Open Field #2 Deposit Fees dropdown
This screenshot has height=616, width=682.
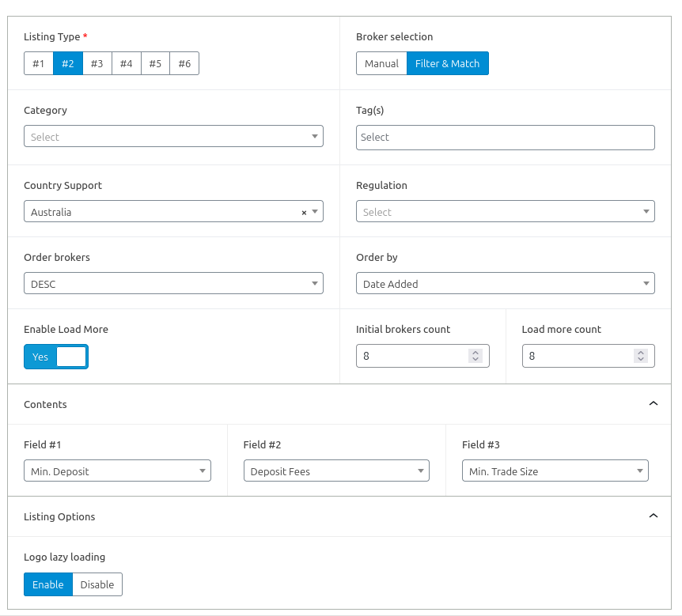click(336, 471)
